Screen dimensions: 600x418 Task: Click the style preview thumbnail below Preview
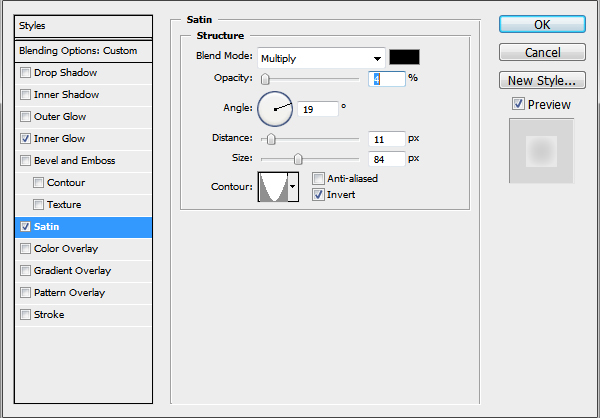(x=541, y=151)
